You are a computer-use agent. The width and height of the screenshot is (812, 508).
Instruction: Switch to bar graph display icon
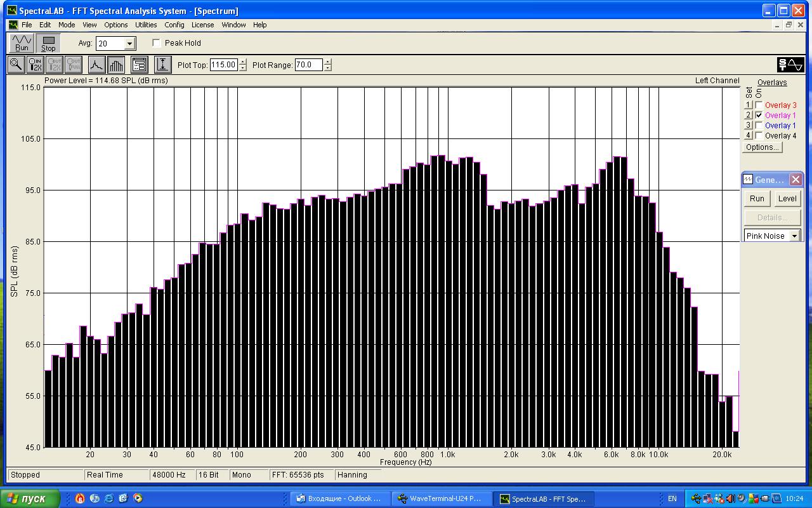(116, 64)
